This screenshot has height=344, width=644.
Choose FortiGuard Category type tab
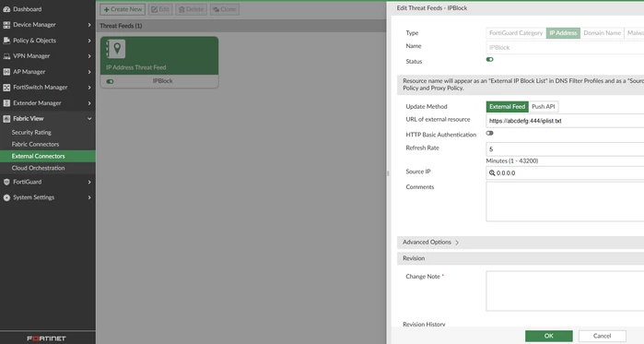(516, 33)
